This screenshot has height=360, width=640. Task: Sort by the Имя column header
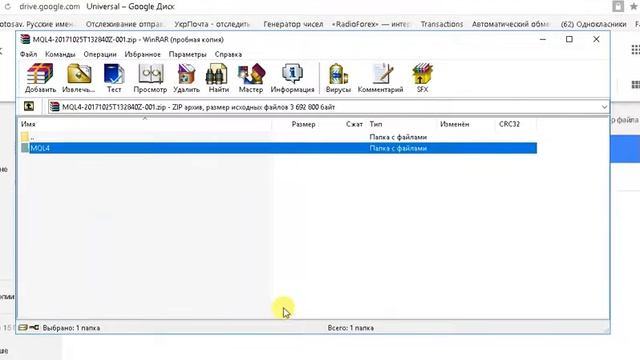coord(145,124)
